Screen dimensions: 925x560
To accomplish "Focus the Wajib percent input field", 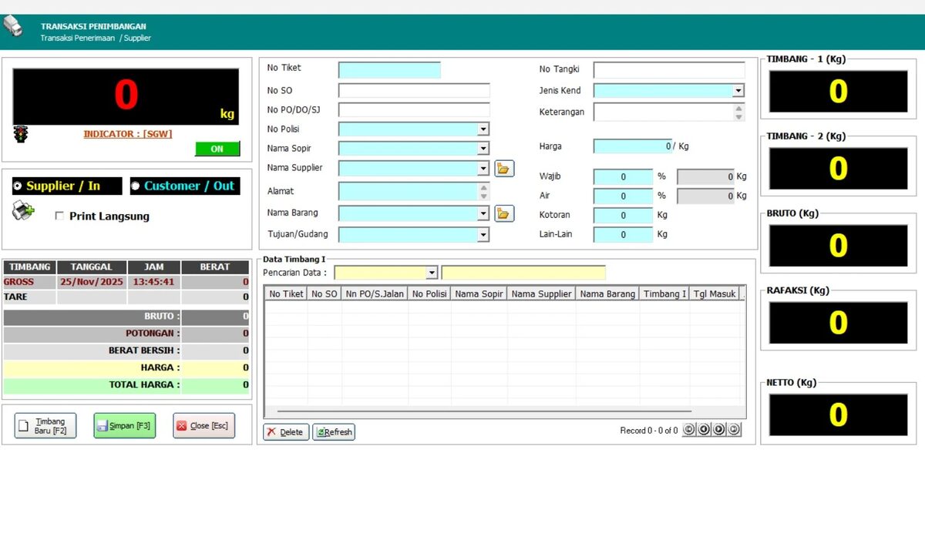I will point(623,176).
